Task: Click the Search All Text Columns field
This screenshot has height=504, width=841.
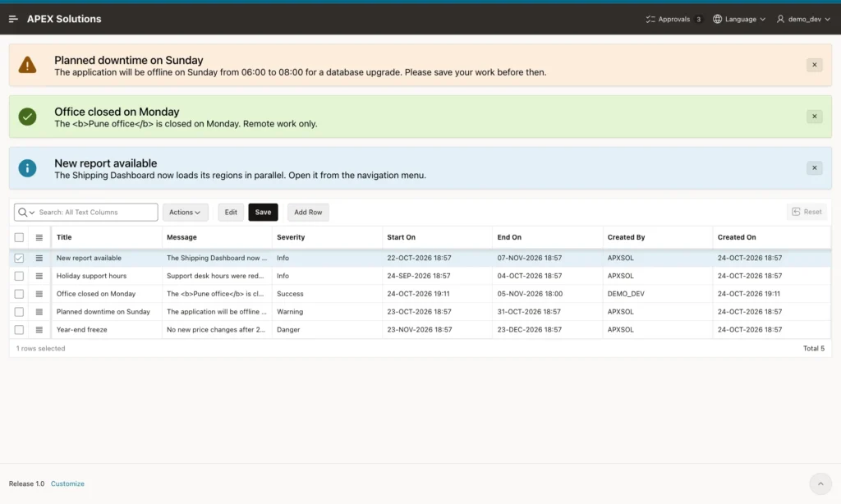Action: click(x=85, y=213)
